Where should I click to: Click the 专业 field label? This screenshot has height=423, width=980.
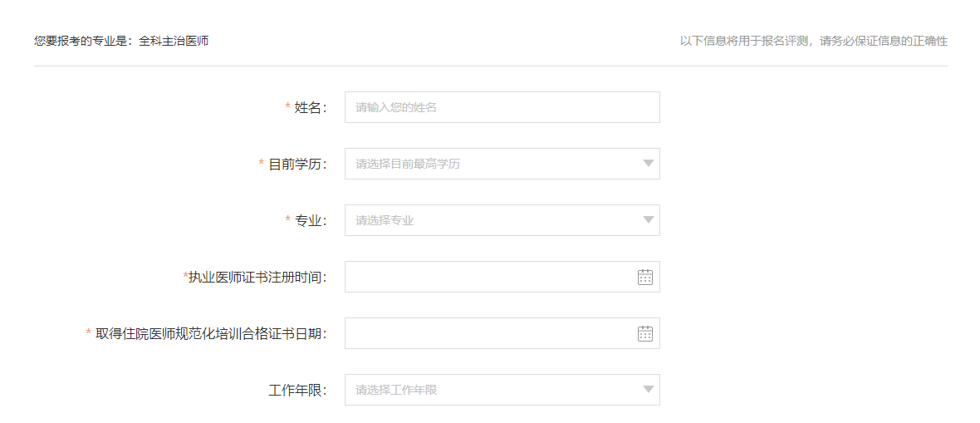coord(311,220)
